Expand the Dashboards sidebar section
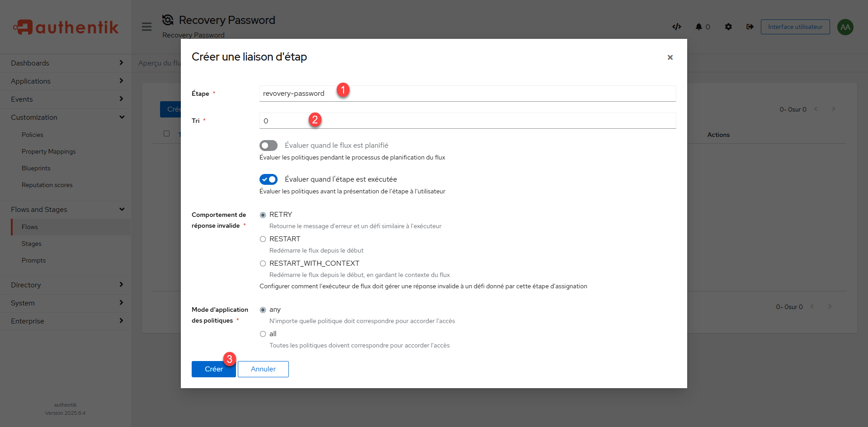Viewport: 868px width, 427px height. point(66,63)
